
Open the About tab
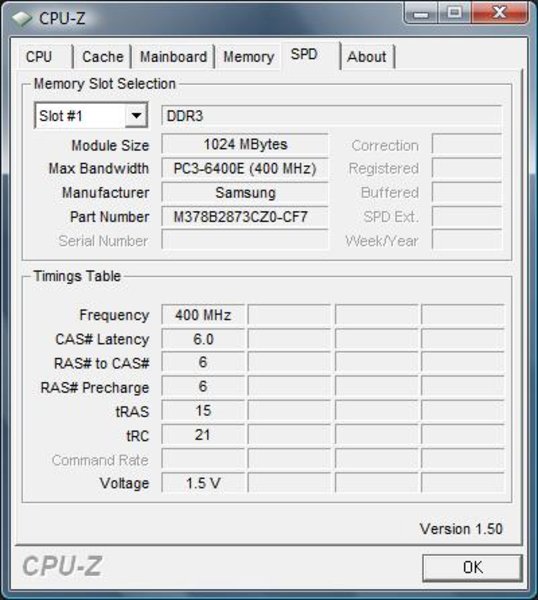367,57
